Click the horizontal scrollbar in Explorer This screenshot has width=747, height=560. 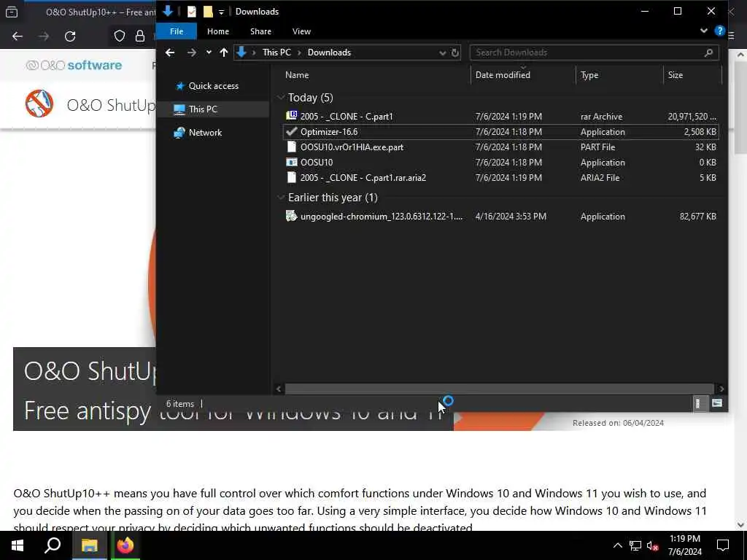click(499, 389)
